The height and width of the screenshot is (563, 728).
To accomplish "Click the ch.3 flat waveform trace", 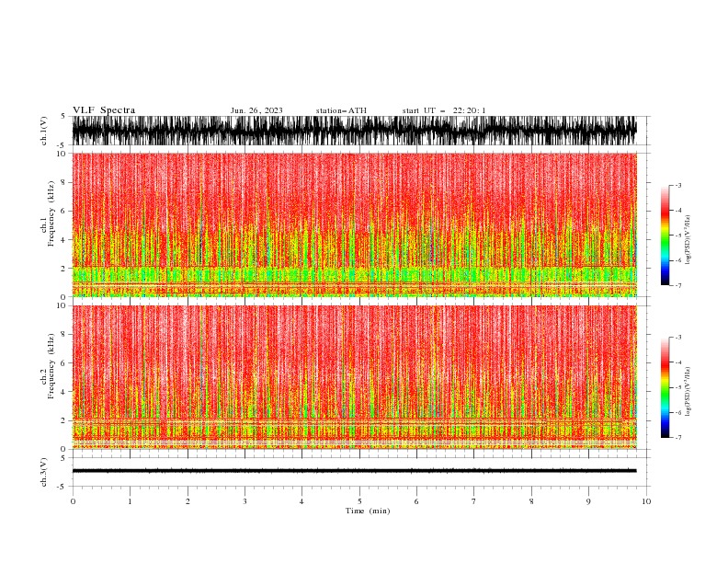I will coord(354,471).
